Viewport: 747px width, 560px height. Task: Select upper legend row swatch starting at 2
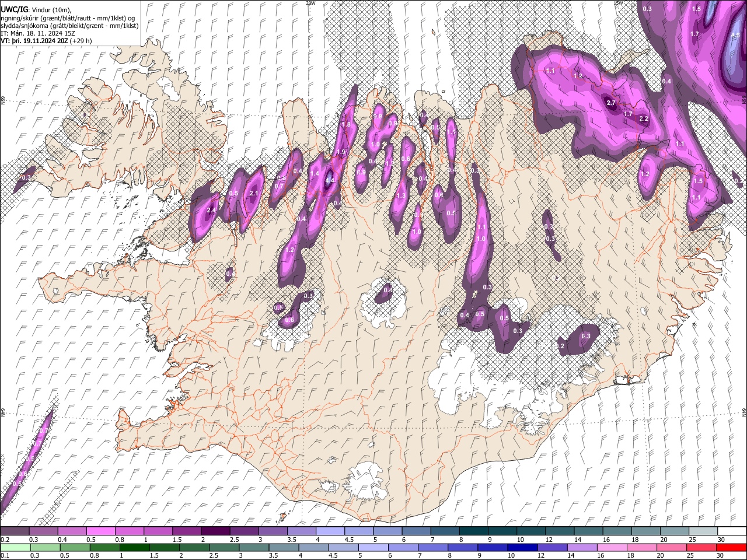tap(215, 531)
